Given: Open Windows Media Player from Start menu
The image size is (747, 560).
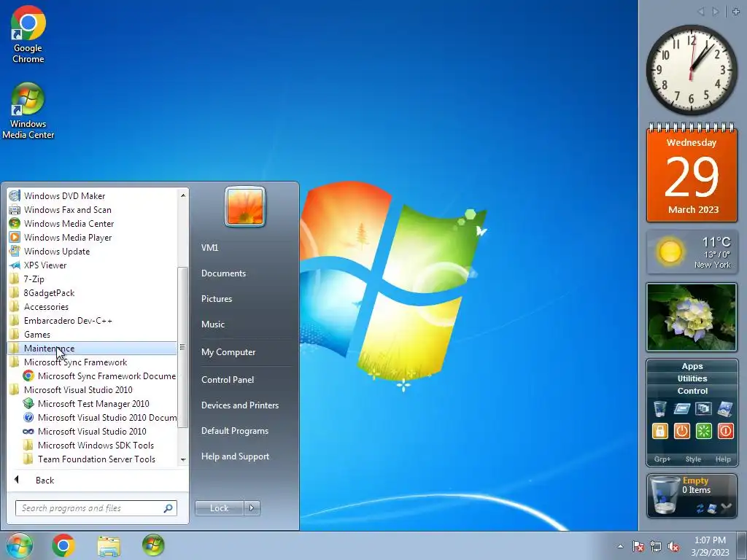Looking at the screenshot, I should [x=92, y=237].
